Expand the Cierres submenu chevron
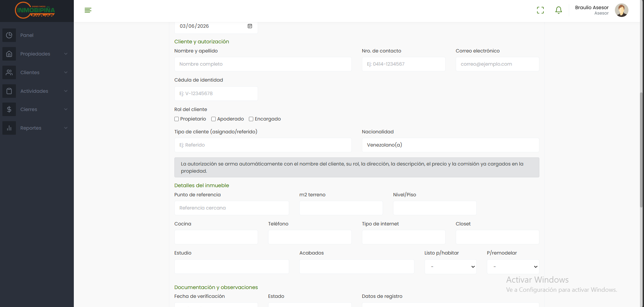 pyautogui.click(x=66, y=109)
